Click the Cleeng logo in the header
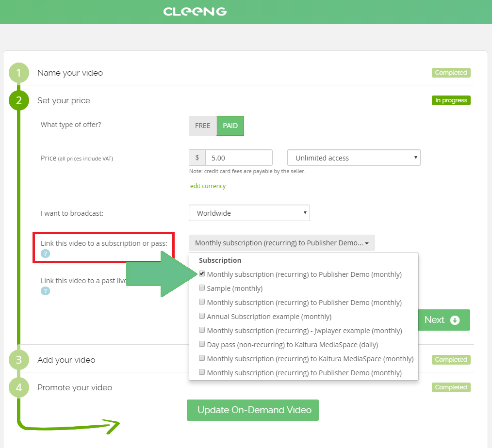 pyautogui.click(x=195, y=12)
